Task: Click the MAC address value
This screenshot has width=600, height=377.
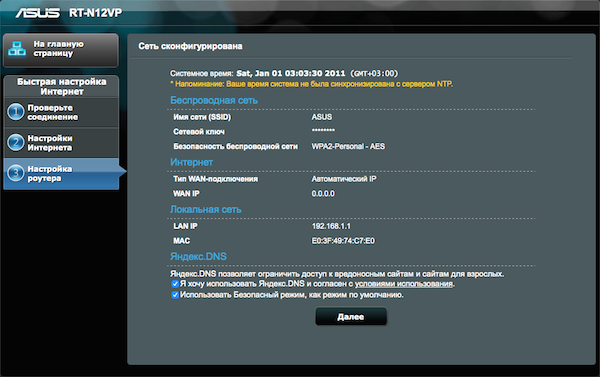Action: coord(343,241)
